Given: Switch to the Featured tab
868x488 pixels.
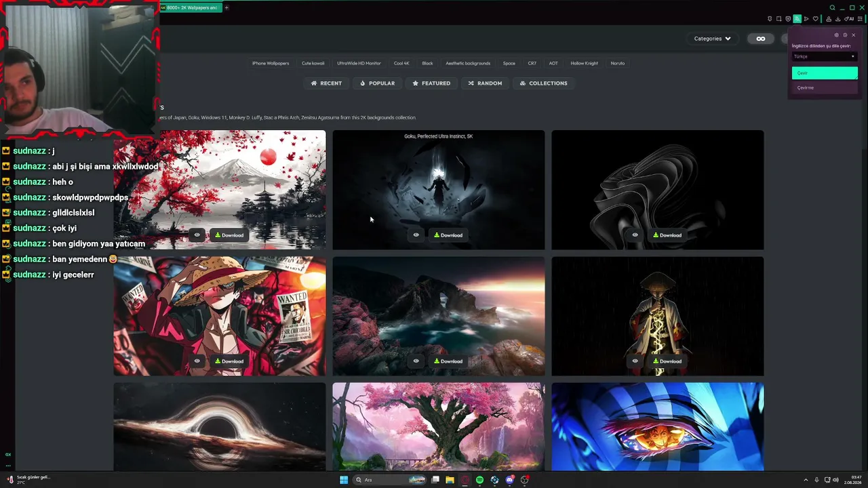Looking at the screenshot, I should click(x=431, y=83).
